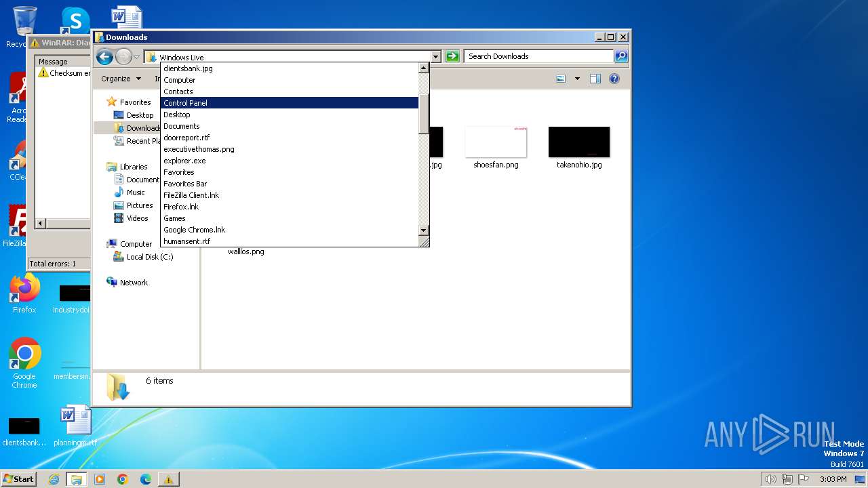The width and height of the screenshot is (868, 488).
Task: Select doorreport.rtf in the dropdown list
Action: pos(290,138)
